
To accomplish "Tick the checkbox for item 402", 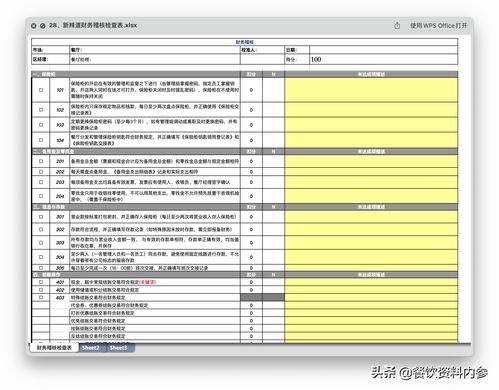I will click(41, 290).
